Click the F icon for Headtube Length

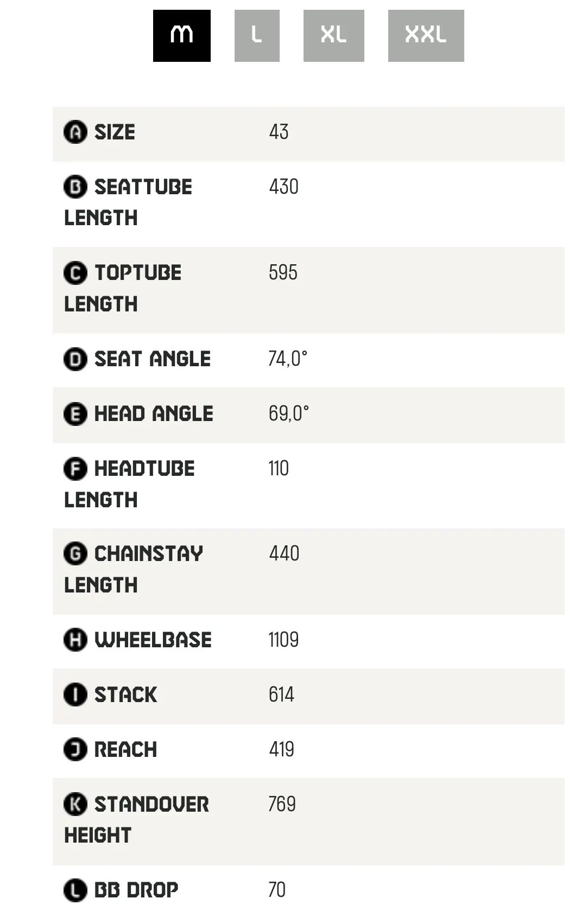click(x=75, y=469)
